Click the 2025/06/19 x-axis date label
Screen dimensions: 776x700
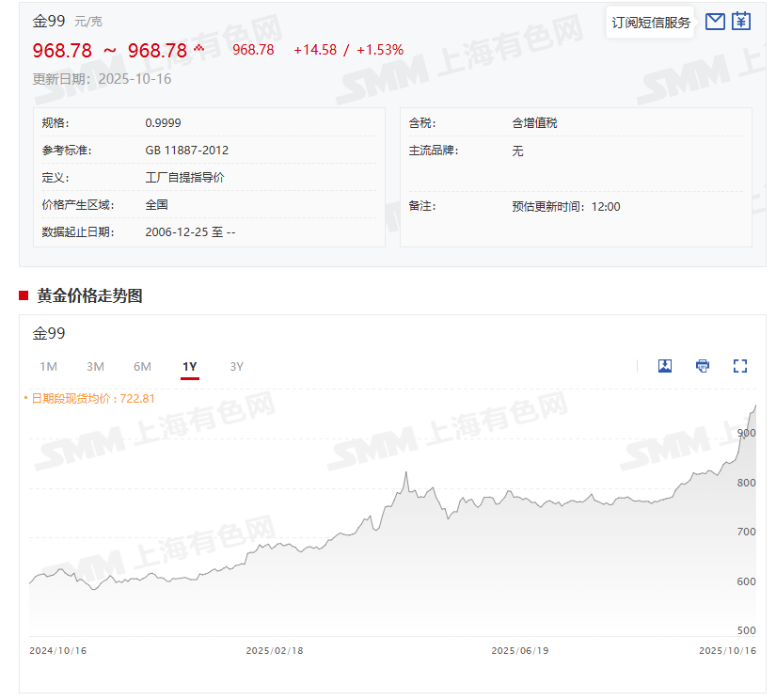(520, 650)
